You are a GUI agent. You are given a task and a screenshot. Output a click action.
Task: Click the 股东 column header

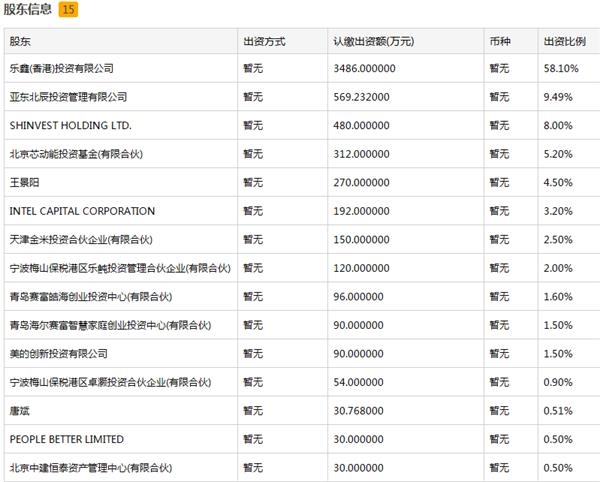pyautogui.click(x=20, y=41)
